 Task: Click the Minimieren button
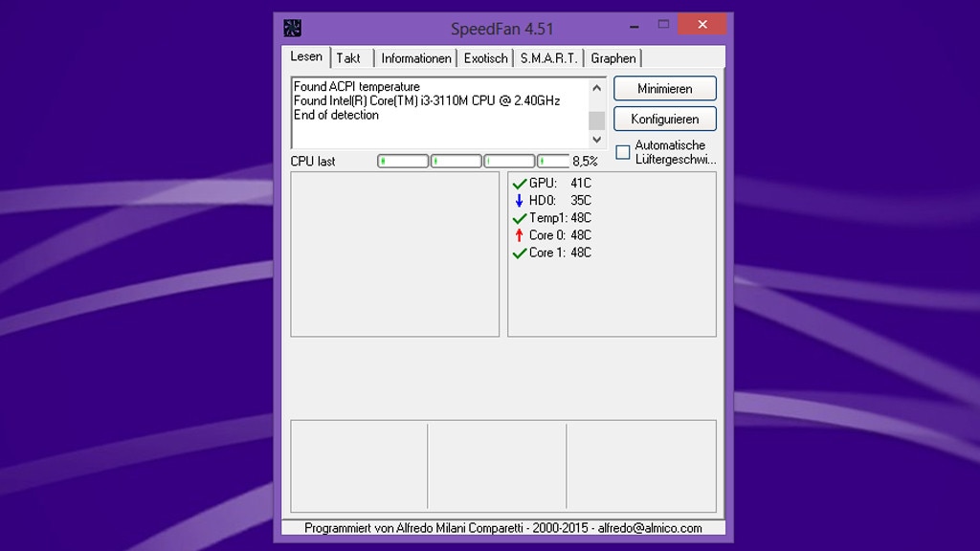[x=665, y=89]
